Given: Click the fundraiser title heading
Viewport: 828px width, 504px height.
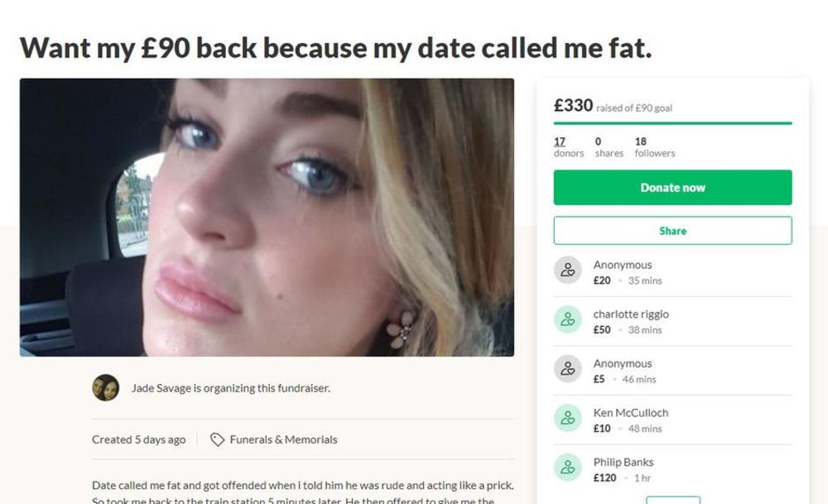Looking at the screenshot, I should coord(335,48).
